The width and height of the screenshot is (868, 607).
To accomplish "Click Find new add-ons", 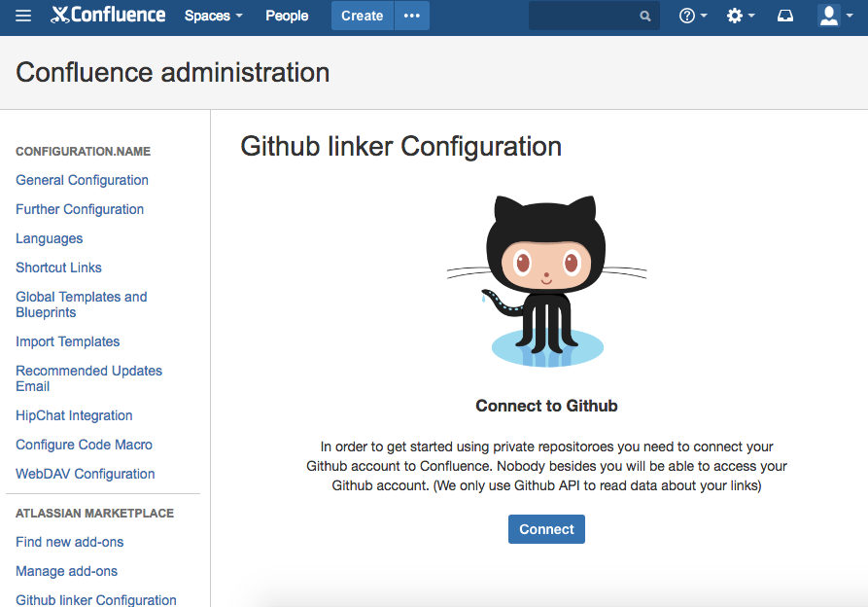I will [70, 542].
